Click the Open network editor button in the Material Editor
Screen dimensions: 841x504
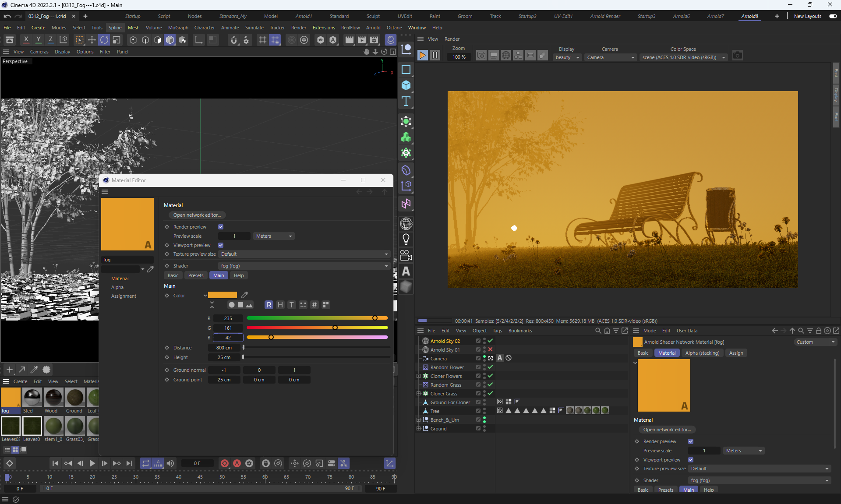pos(197,215)
